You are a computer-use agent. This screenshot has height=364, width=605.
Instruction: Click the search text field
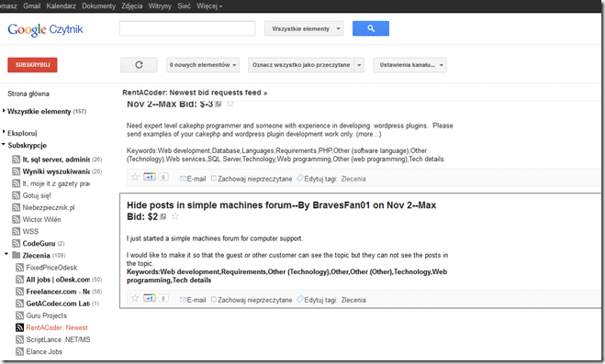pos(187,28)
